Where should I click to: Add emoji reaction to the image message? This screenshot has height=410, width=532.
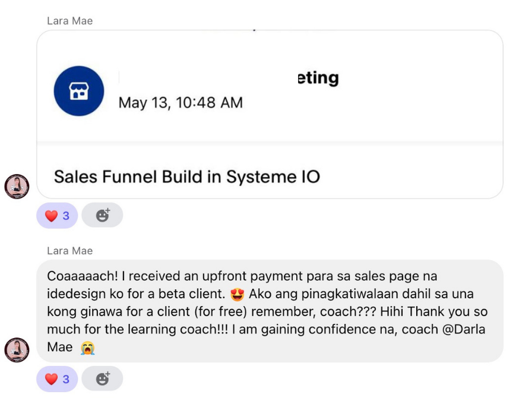coord(102,215)
